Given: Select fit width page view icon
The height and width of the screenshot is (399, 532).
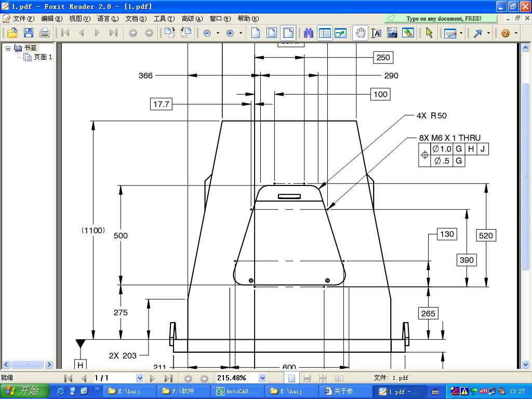Looking at the screenshot, I should 288,33.
